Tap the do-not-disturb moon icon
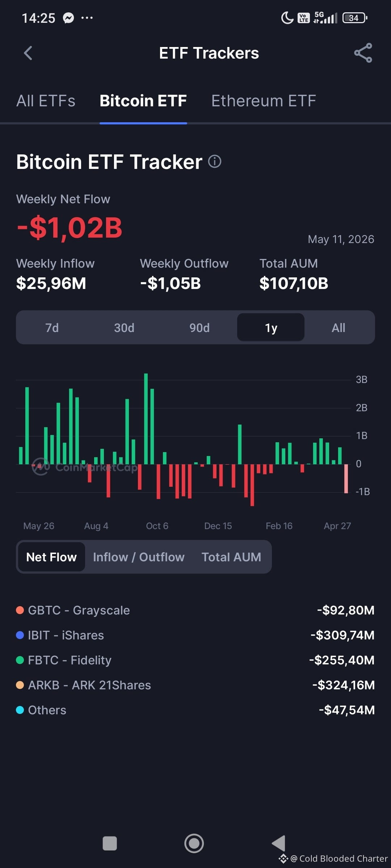The width and height of the screenshot is (391, 868). pyautogui.click(x=287, y=18)
